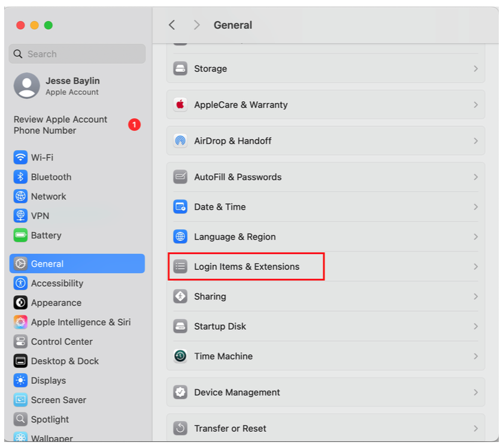Viewport: 503px width, 448px height.
Task: Click the Language & Region globe icon
Action: click(x=180, y=237)
